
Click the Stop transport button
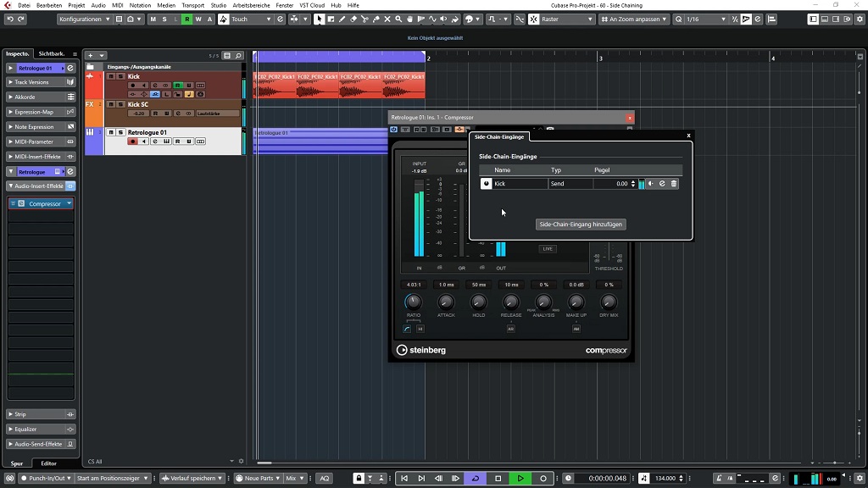pos(498,479)
